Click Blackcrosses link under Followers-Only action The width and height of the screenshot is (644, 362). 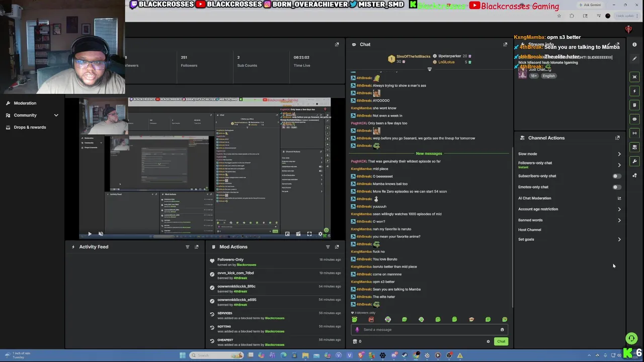247,265
